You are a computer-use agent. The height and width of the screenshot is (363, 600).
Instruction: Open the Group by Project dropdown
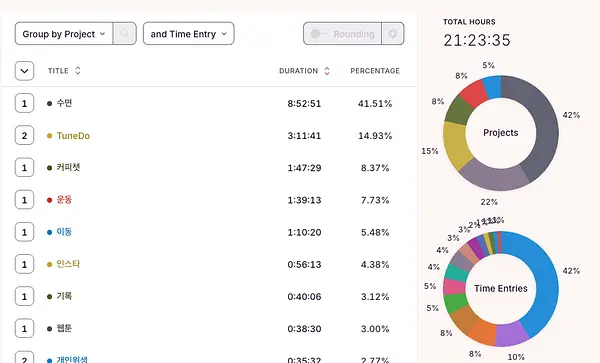point(64,34)
